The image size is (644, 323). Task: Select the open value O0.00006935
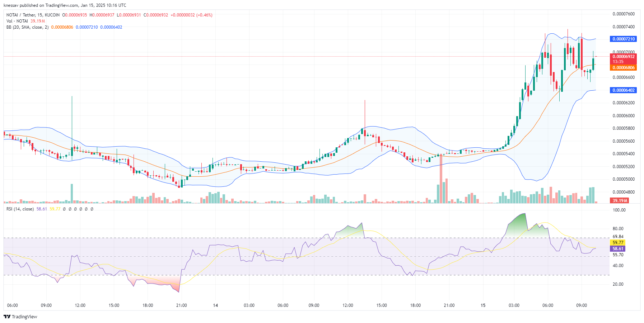75,15
